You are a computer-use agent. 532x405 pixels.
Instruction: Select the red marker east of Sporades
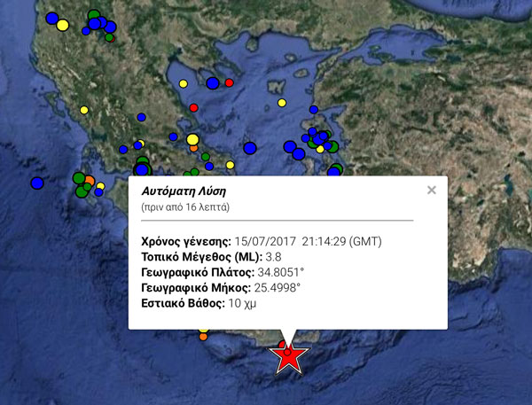coord(230,82)
